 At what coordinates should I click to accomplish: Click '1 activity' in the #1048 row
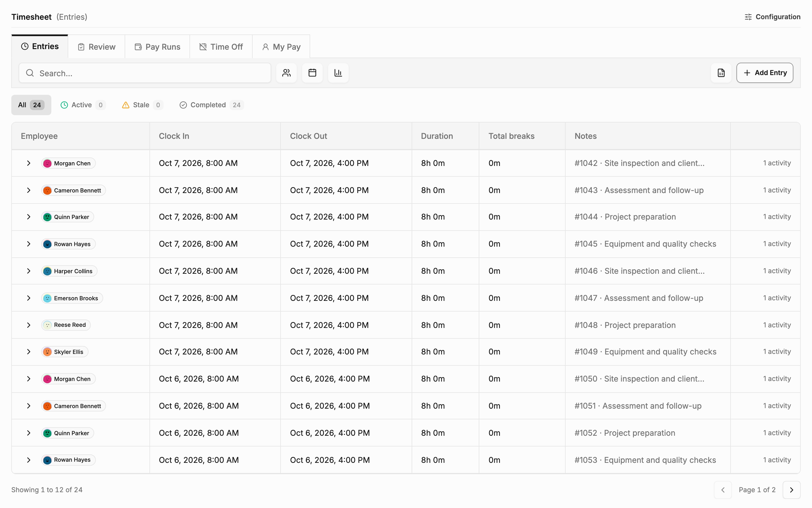(777, 325)
